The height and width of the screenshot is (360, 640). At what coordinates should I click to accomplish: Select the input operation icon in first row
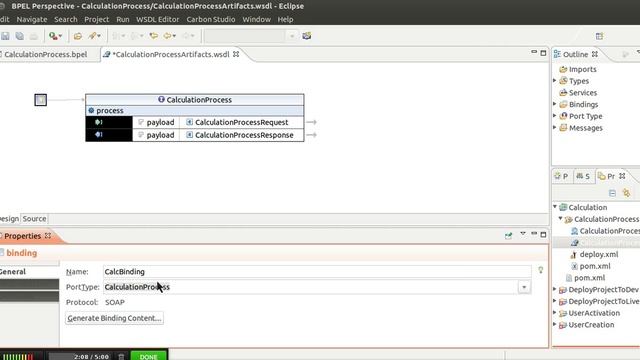98,122
